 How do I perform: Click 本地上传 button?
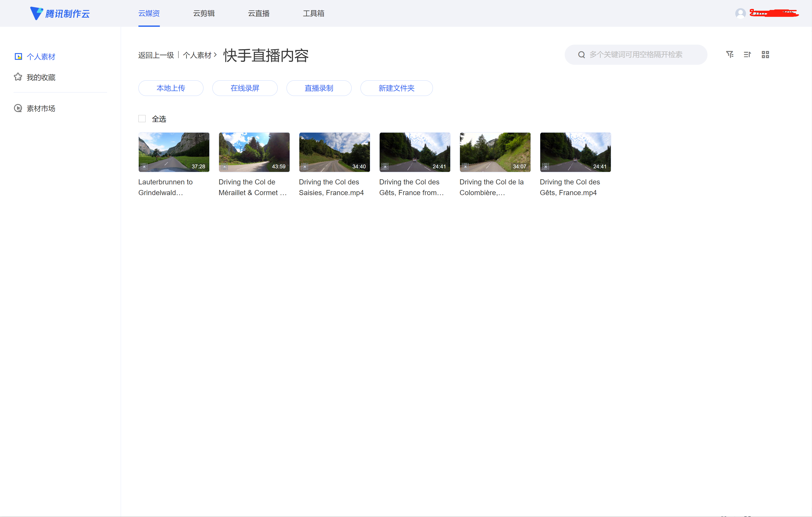171,88
